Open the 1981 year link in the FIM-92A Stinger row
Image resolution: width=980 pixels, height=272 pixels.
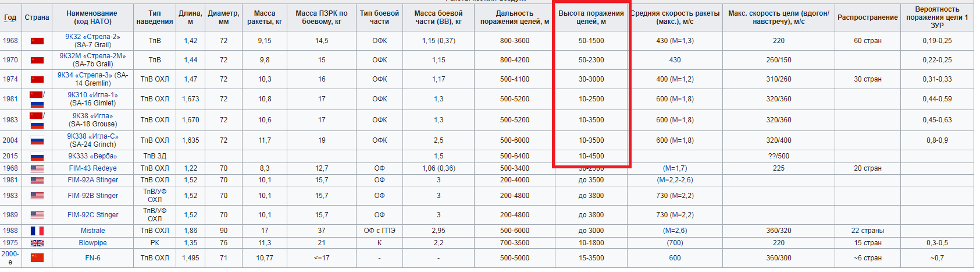pos(10,180)
